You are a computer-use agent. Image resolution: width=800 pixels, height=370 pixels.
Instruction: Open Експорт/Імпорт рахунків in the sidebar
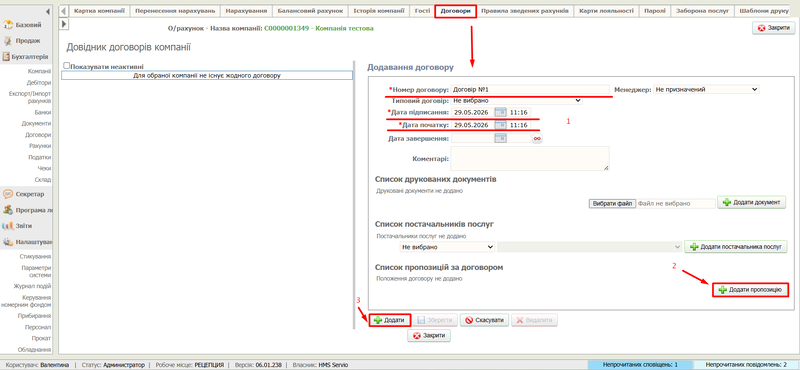(x=30, y=97)
